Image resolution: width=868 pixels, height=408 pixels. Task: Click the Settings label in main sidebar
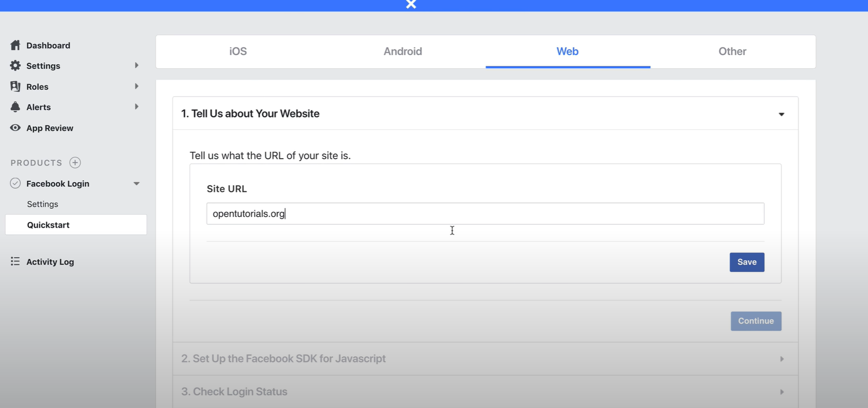click(43, 66)
